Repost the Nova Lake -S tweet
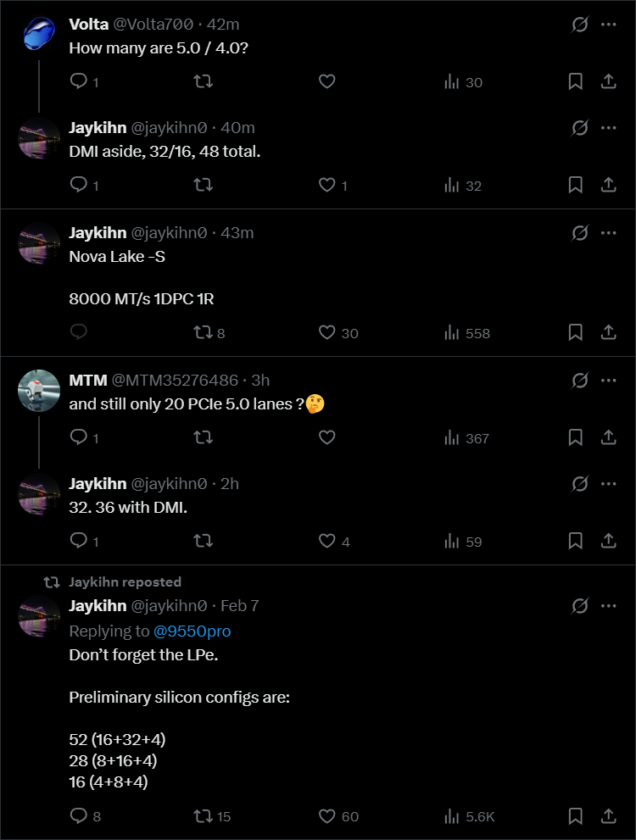Image resolution: width=636 pixels, height=840 pixels. 204,333
